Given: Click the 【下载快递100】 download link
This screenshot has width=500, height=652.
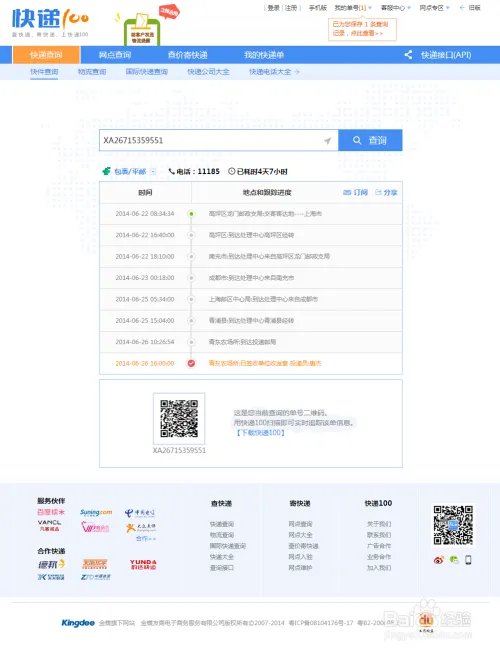Looking at the screenshot, I should point(260,433).
